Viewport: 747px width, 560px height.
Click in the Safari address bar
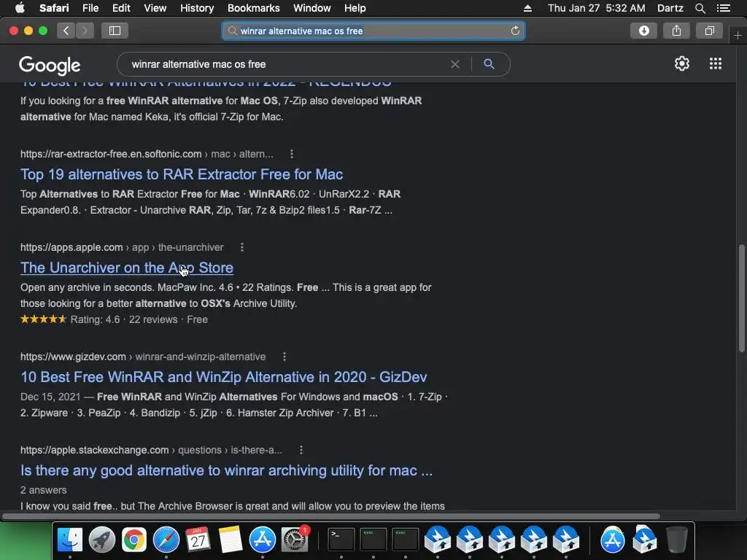click(x=373, y=31)
